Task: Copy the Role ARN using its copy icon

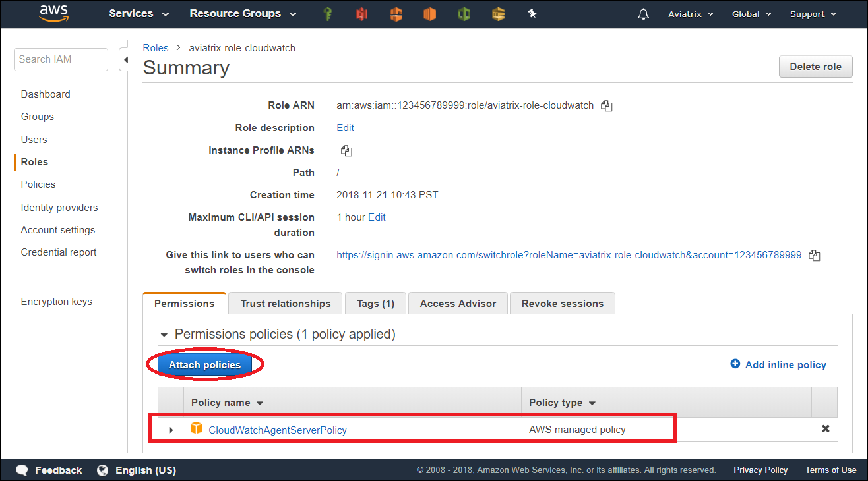Action: point(606,105)
